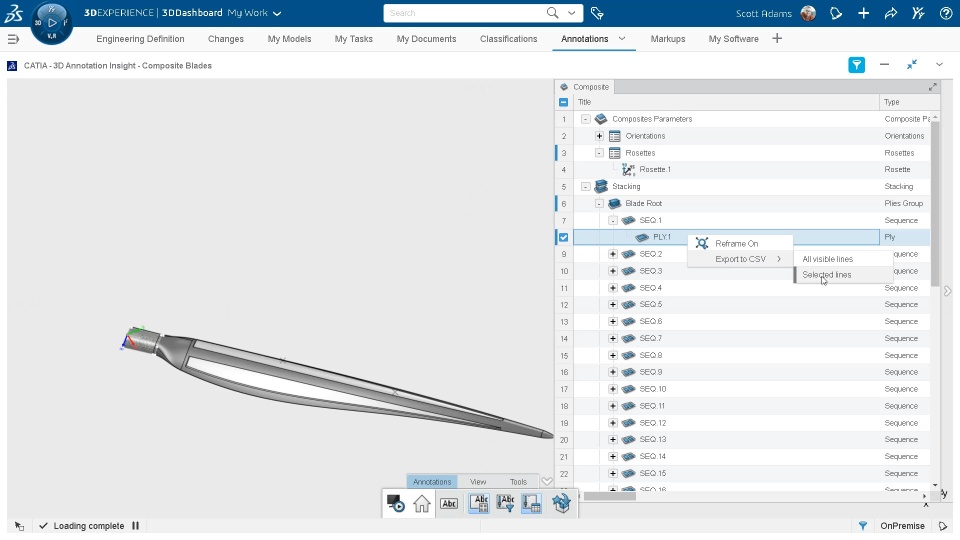Toggle the composite table panel icon
This screenshot has width=960, height=540.
531,503
